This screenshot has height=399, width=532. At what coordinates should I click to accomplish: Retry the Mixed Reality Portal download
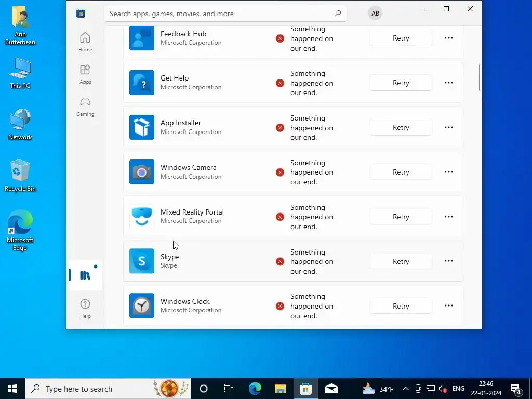click(x=401, y=217)
